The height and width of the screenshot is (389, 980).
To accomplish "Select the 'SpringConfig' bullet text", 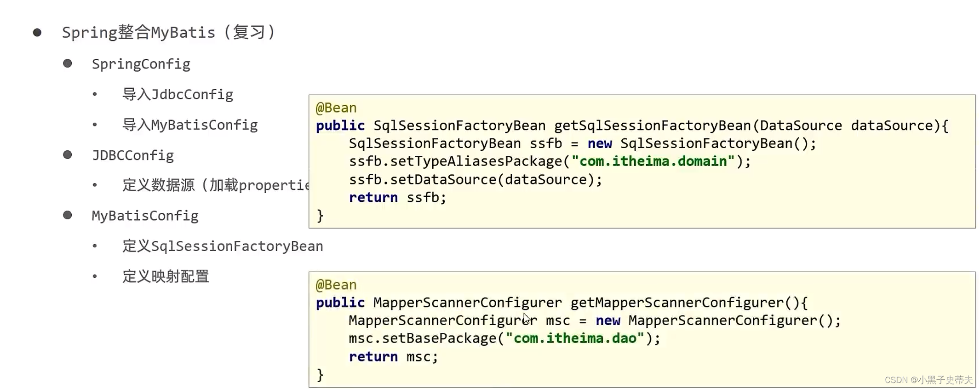I will tap(141, 64).
